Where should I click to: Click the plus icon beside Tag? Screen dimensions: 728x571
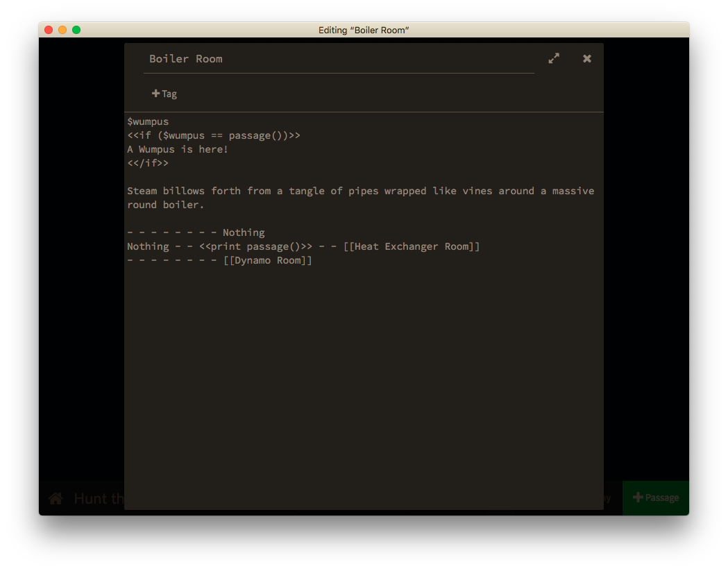[155, 93]
